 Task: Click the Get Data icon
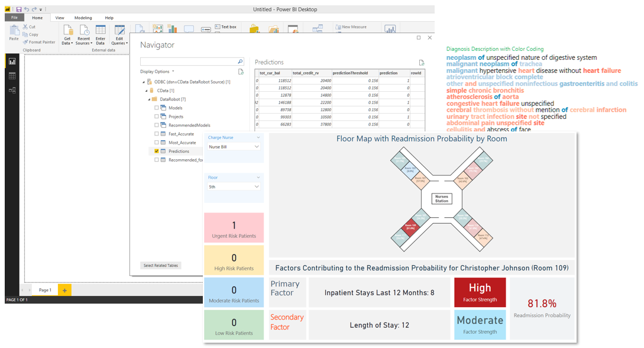[x=67, y=30]
